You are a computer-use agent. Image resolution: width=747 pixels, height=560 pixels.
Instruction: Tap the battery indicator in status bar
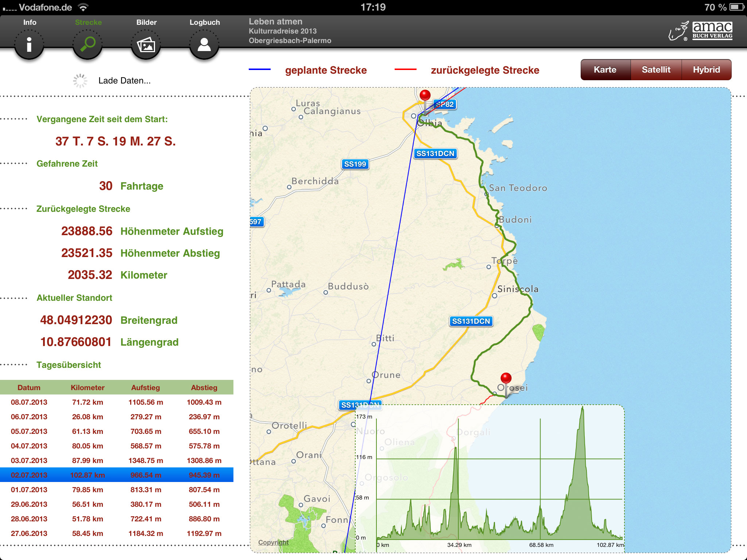point(737,7)
